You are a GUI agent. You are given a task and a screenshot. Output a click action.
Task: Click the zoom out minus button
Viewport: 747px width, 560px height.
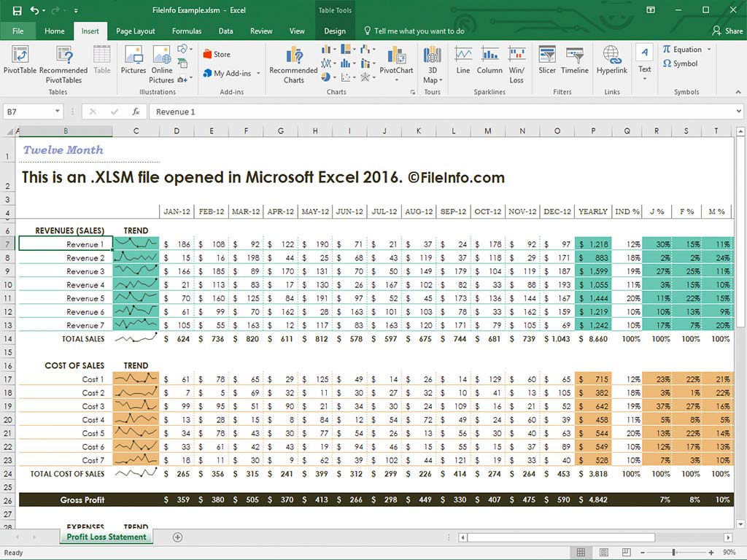pyautogui.click(x=642, y=553)
